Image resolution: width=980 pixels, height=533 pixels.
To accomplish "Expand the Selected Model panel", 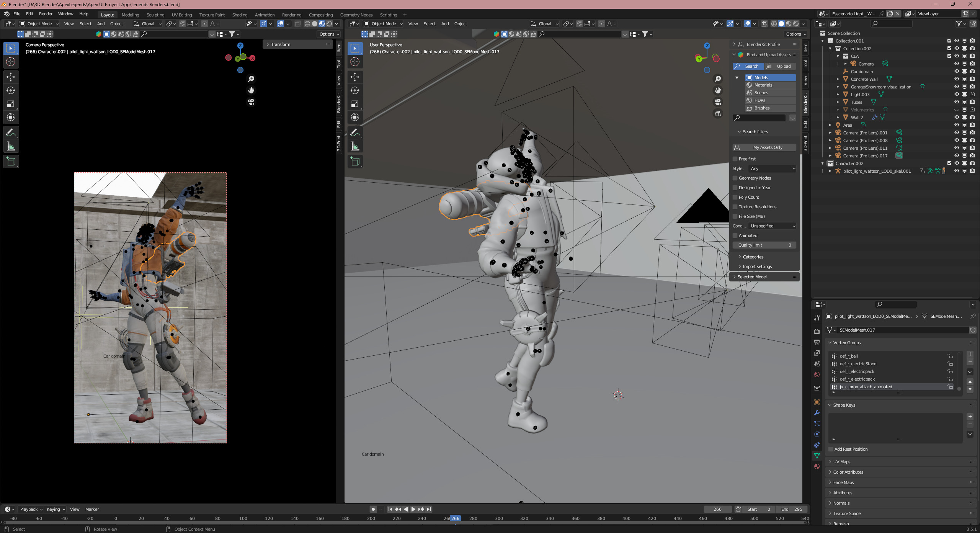I will (764, 277).
